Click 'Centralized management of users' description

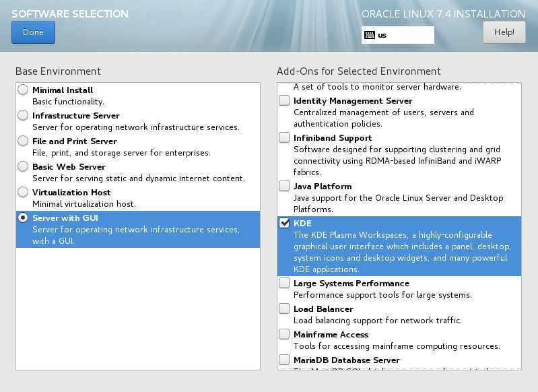(384, 118)
